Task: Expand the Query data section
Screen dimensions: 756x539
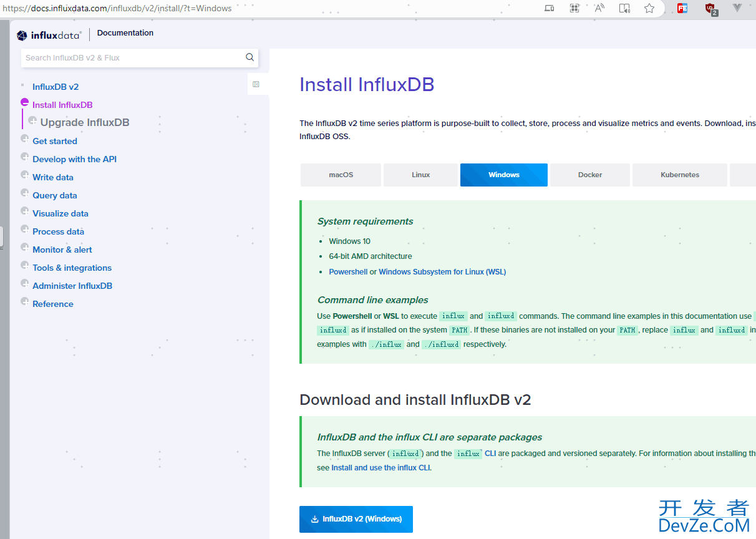Action: pos(24,193)
